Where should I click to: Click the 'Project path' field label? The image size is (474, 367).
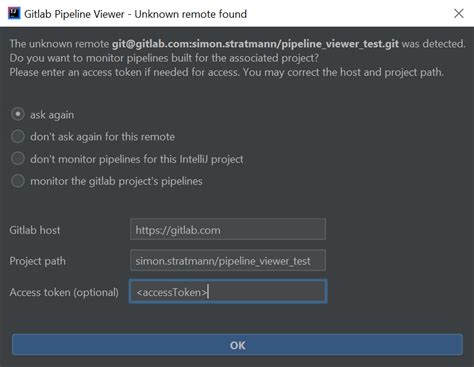37,261
